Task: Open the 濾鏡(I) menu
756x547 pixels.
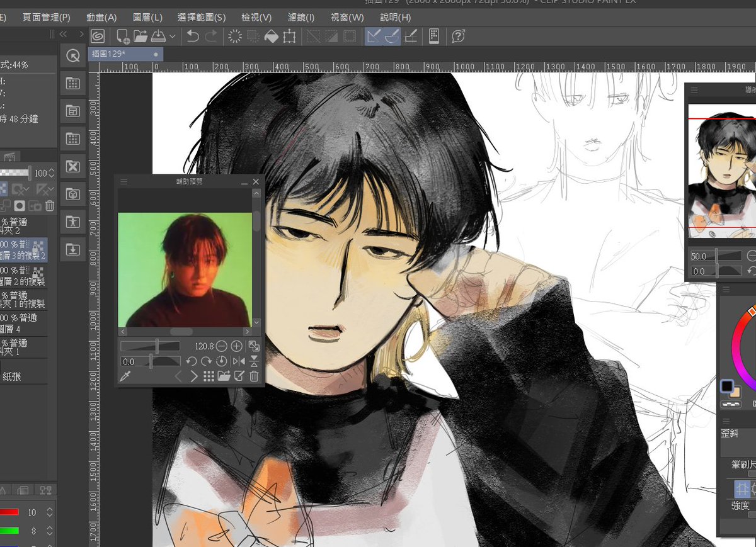Action: click(301, 18)
